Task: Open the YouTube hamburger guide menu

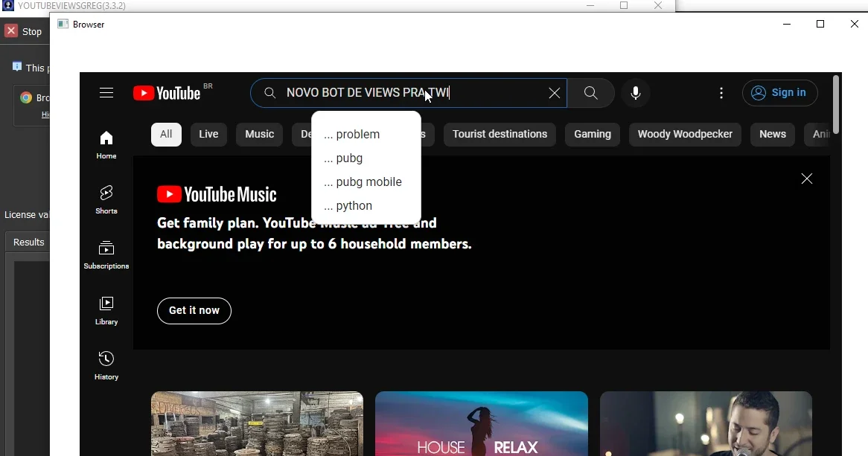Action: tap(106, 93)
